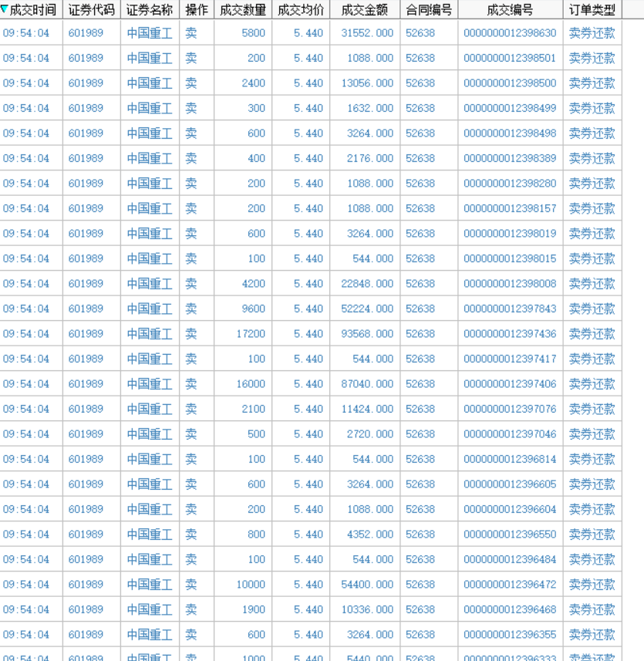The width and height of the screenshot is (644, 661).
Task: Sort by 成交金额 column header
Action: coord(365,10)
